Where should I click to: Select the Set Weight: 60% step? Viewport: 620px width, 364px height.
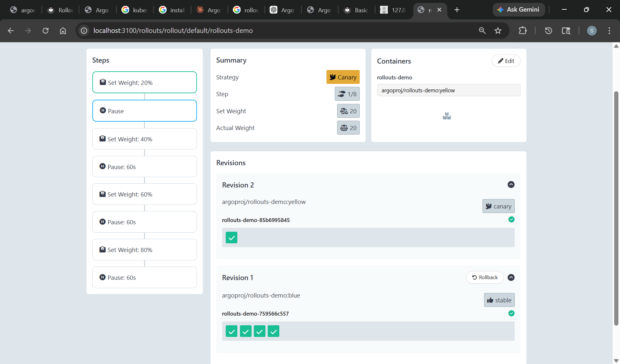145,194
